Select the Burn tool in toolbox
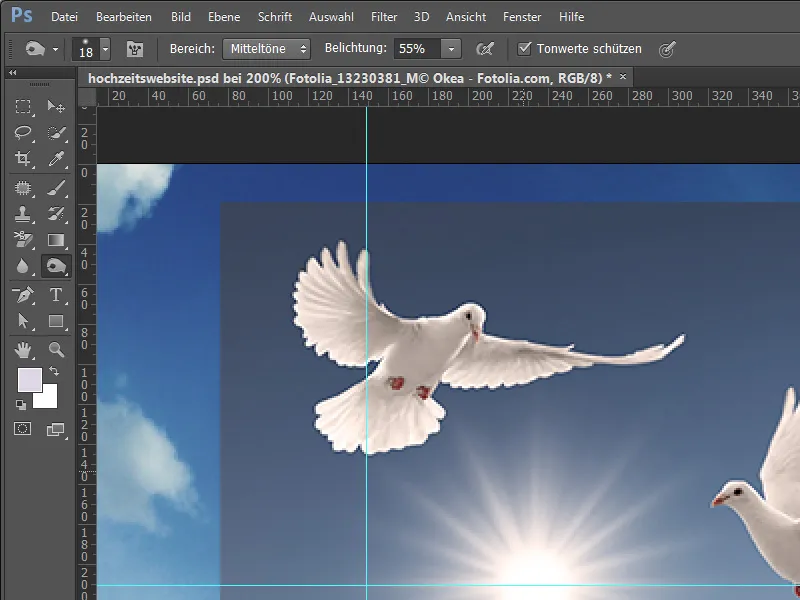The image size is (800, 600). [56, 266]
